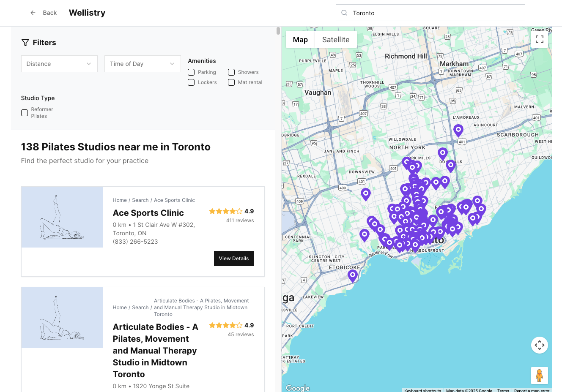Open map camera controls button

coord(540,345)
